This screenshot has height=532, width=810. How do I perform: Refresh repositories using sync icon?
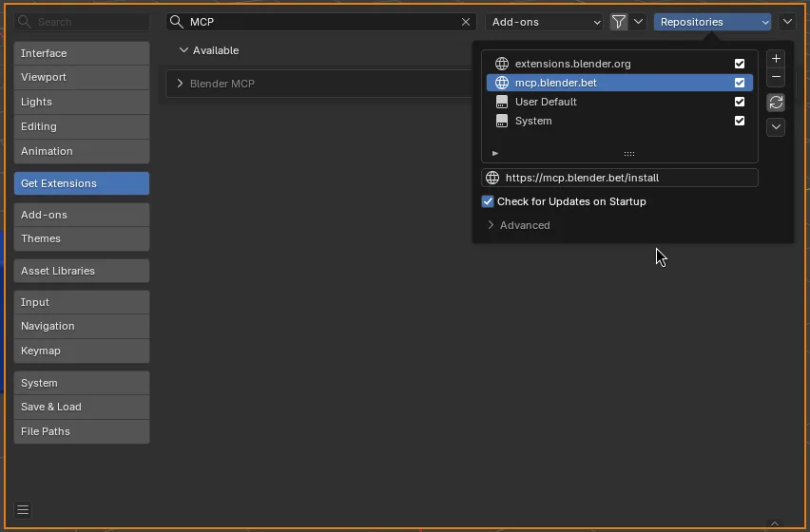pos(776,103)
